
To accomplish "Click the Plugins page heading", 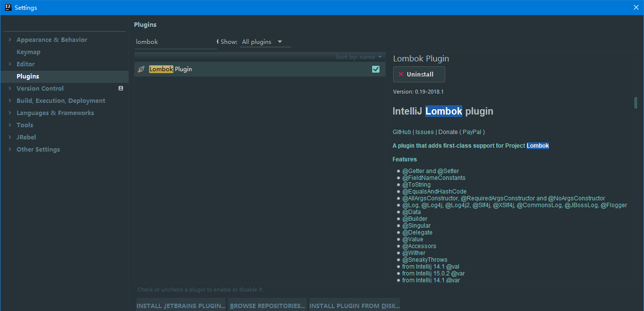I will [x=145, y=24].
